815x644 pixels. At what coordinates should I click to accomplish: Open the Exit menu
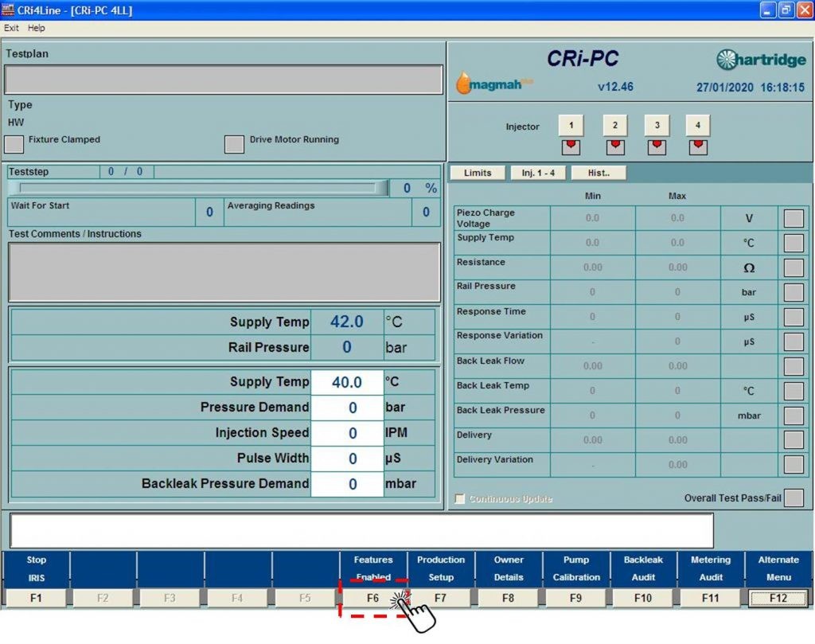pos(11,28)
